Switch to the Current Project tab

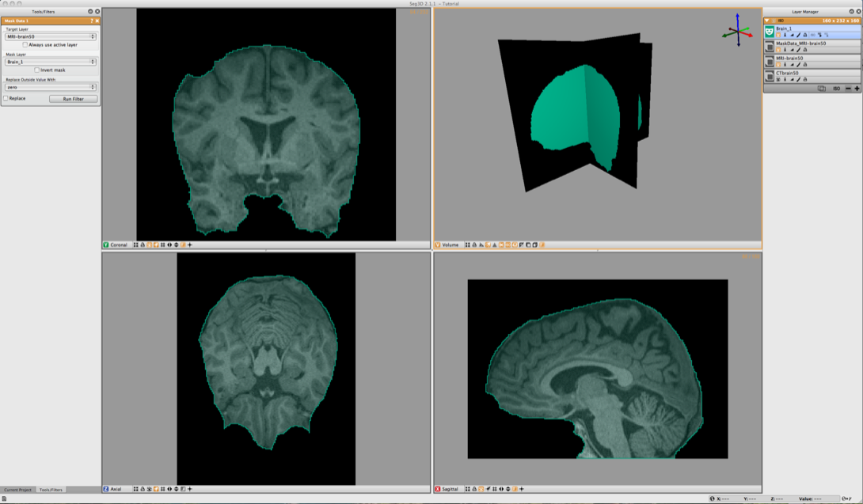17,490
